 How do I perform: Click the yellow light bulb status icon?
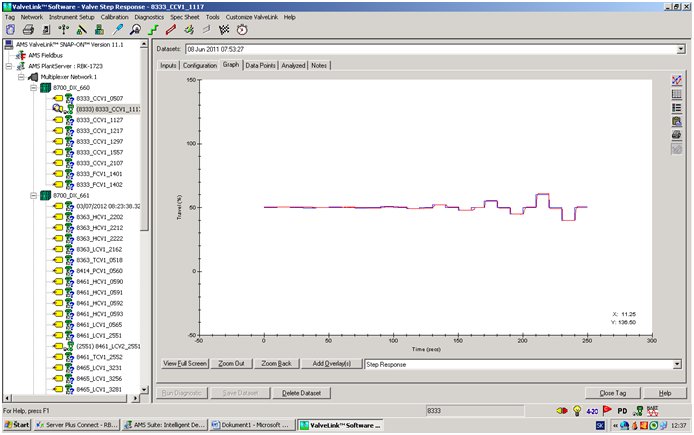[x=577, y=411]
